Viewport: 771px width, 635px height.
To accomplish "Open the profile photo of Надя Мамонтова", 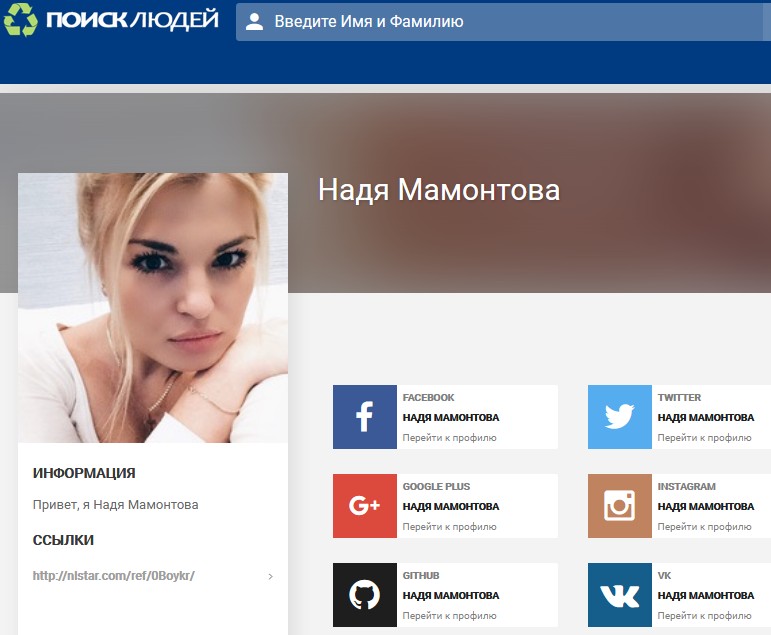I will point(153,307).
